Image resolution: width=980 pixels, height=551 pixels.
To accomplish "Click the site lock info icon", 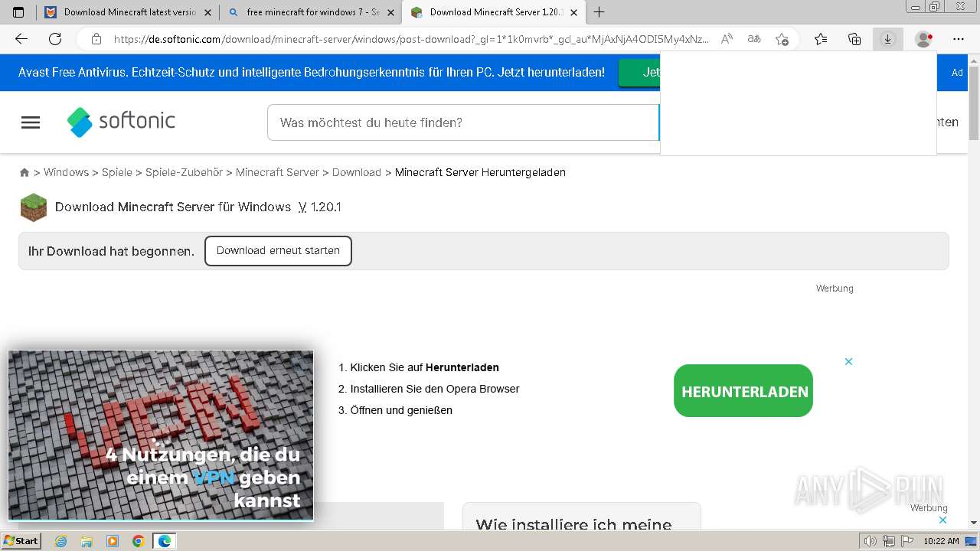I will (96, 39).
